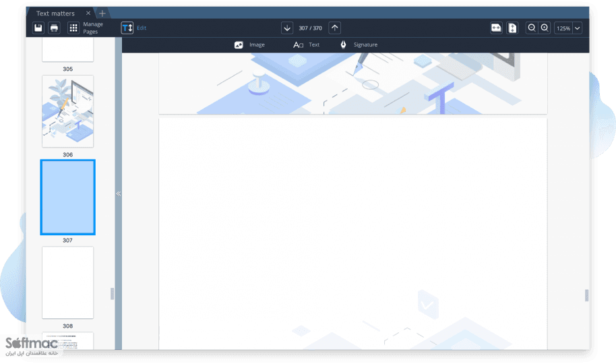
Task: Go to previous page with up arrow
Action: pos(334,28)
